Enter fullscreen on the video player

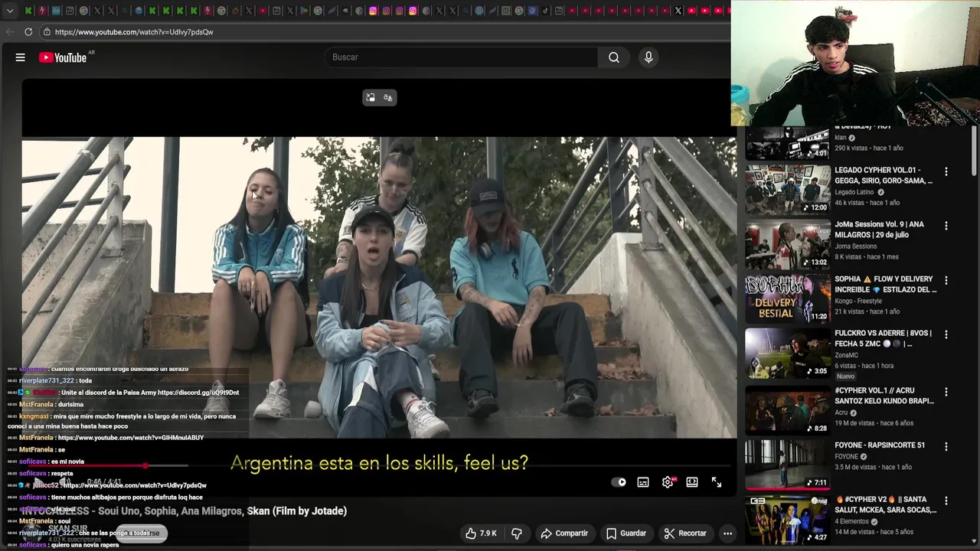[717, 482]
